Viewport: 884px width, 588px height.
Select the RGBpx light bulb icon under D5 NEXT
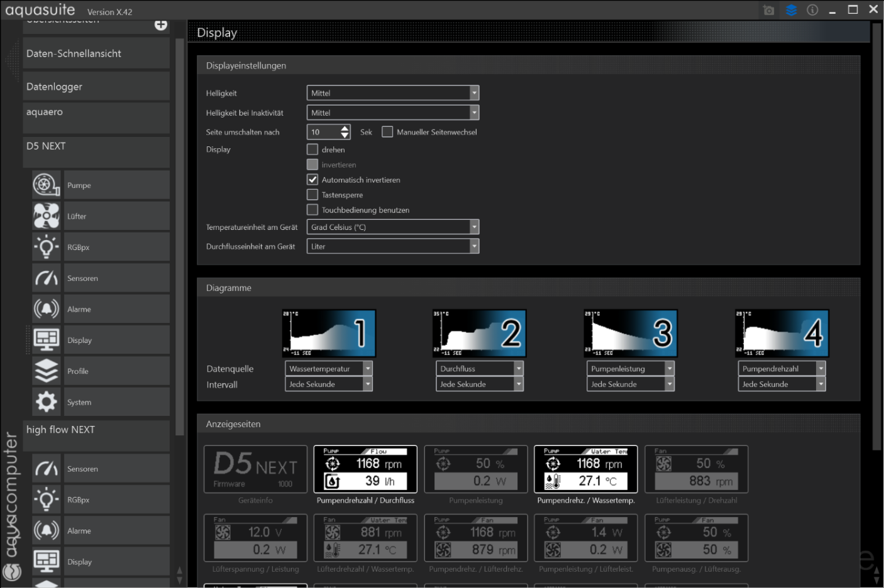click(x=47, y=247)
